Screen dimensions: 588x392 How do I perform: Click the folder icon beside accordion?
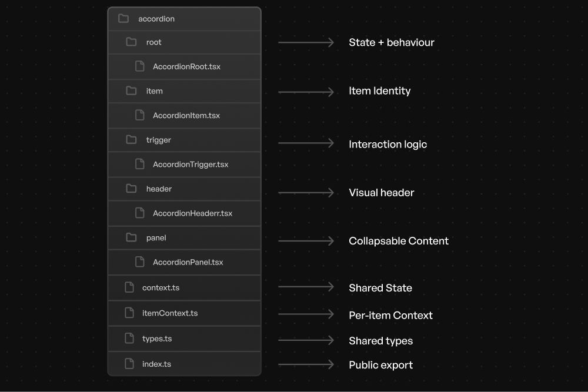coord(123,19)
